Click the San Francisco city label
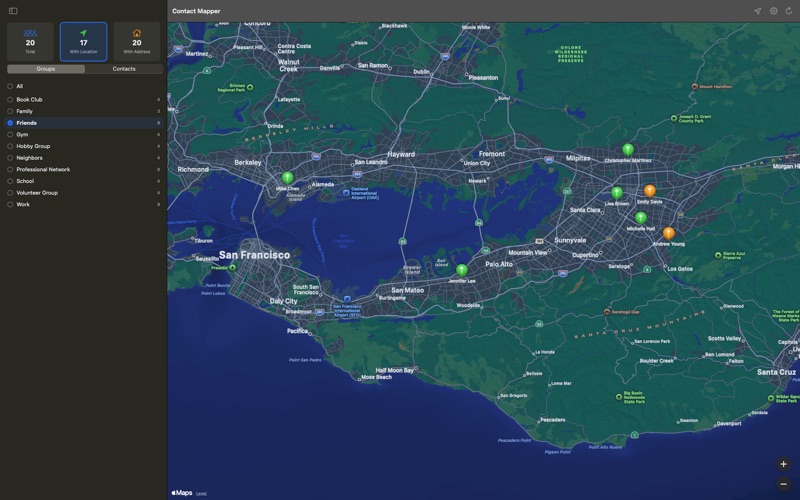Screen dimensions: 800x500 [255, 255]
